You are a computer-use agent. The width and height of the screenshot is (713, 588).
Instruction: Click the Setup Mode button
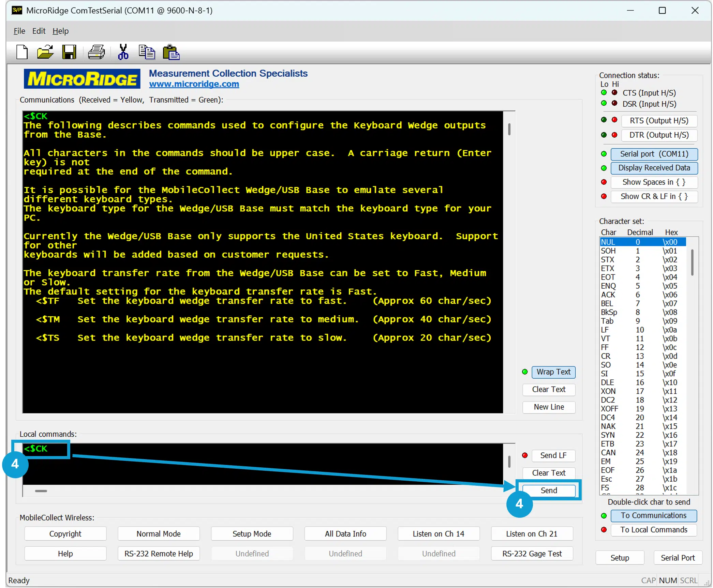coord(252,534)
